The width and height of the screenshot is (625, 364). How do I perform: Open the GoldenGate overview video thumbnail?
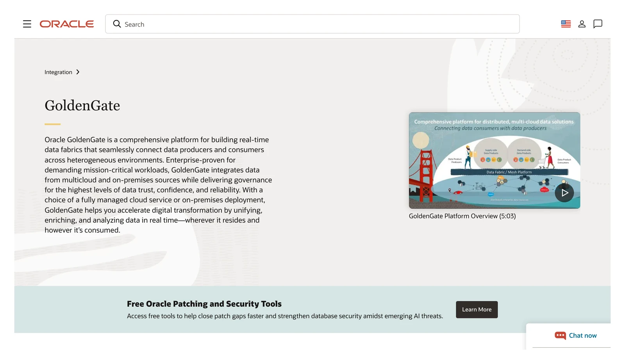pos(495,160)
